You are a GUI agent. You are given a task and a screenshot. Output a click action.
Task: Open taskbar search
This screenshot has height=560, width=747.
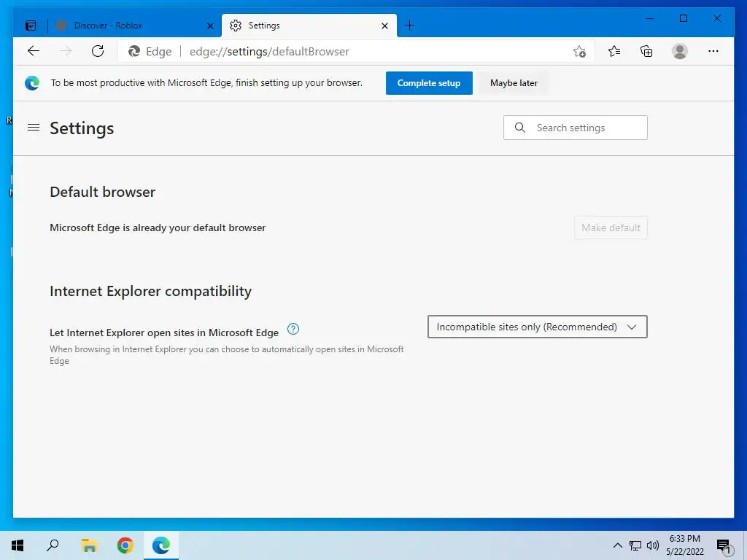pyautogui.click(x=53, y=545)
